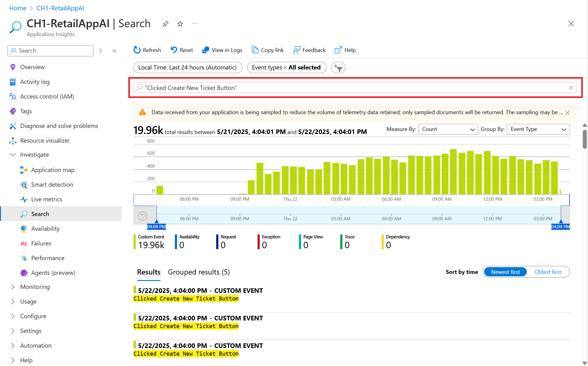Viewport: 588px width, 366px height.
Task: Click the Refresh icon in toolbar
Action: [137, 50]
